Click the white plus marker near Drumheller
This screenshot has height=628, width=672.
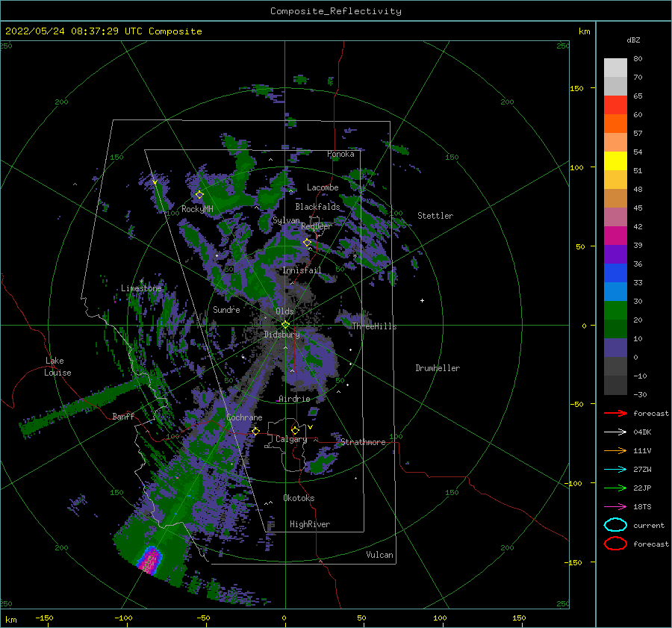coord(422,300)
